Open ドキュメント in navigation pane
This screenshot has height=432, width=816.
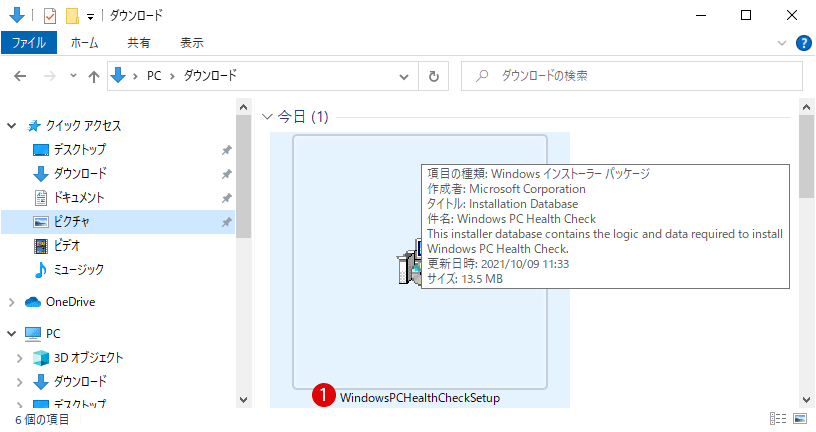[79, 197]
